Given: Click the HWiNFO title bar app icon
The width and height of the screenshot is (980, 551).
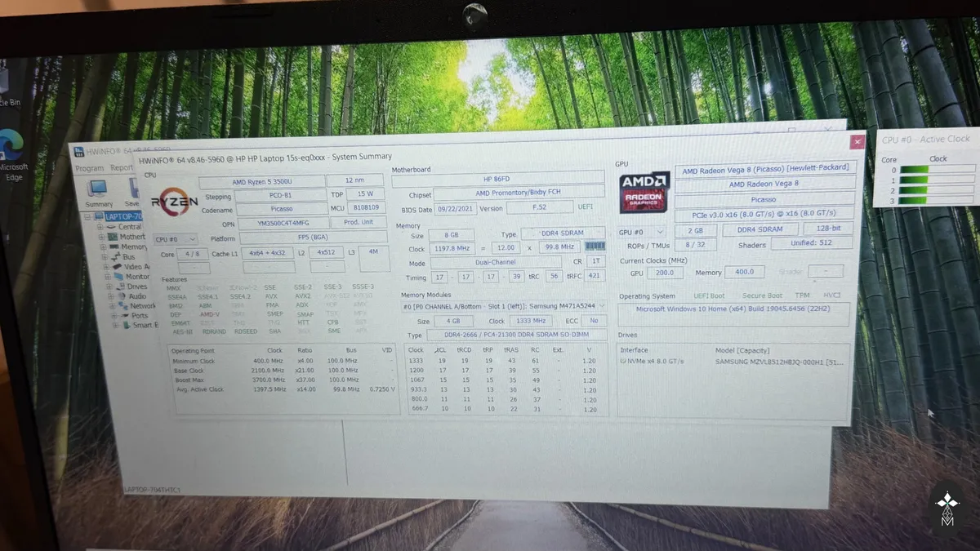Looking at the screenshot, I should (78, 153).
